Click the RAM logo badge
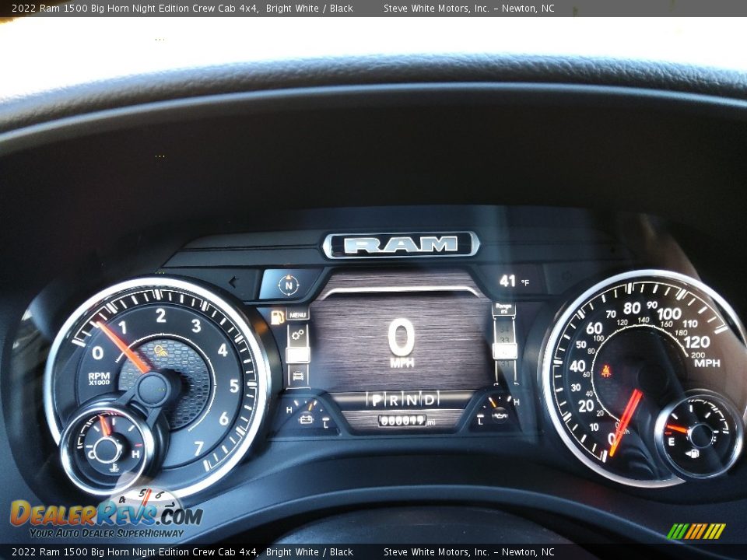Screen dimensions: 747x560 point(402,245)
